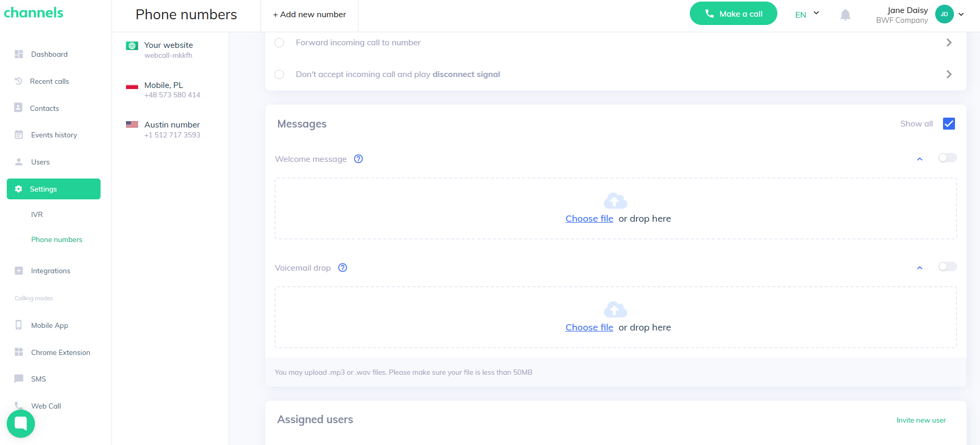
Task: Collapse the Welcome message section
Action: pyautogui.click(x=920, y=159)
